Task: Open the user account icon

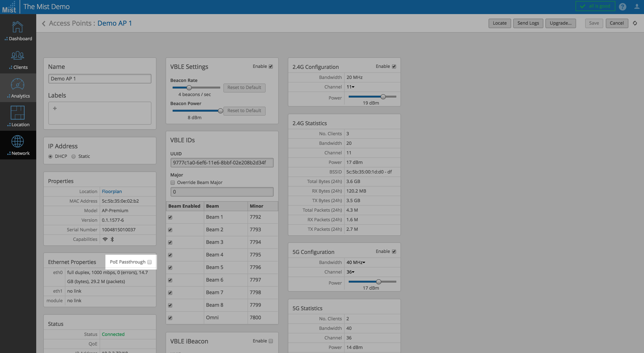Action: pos(637,7)
